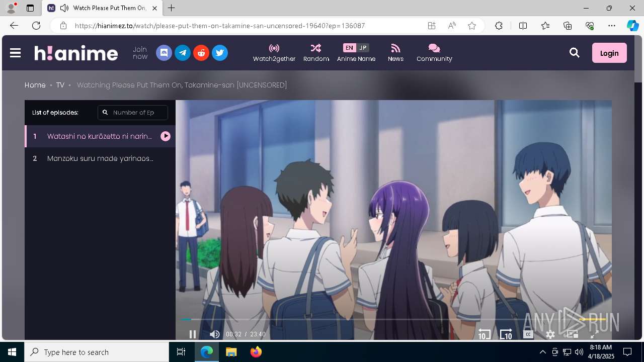This screenshot has height=362, width=644.
Task: Select episode 2 Manzoku suru made
Action: (100, 158)
